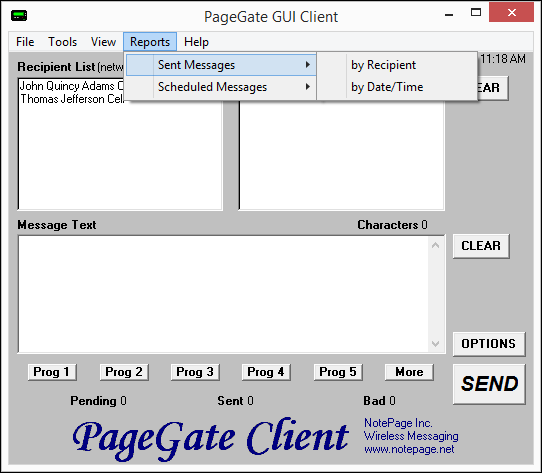Expand Sent Messages submenu arrow
542x473 pixels.
(307, 65)
